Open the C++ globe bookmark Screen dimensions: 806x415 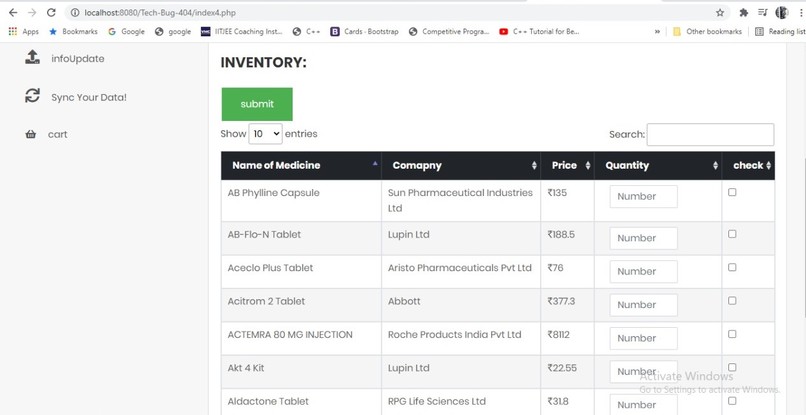coord(306,31)
